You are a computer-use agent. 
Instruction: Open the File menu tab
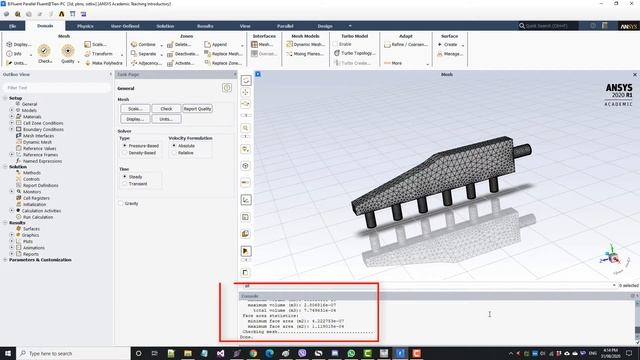(x=13, y=26)
